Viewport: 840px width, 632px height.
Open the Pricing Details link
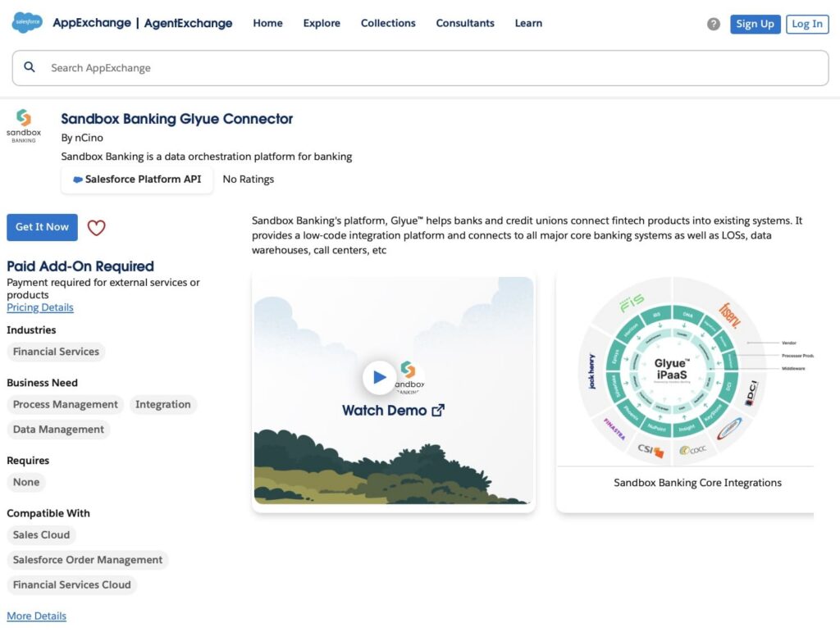[40, 307]
